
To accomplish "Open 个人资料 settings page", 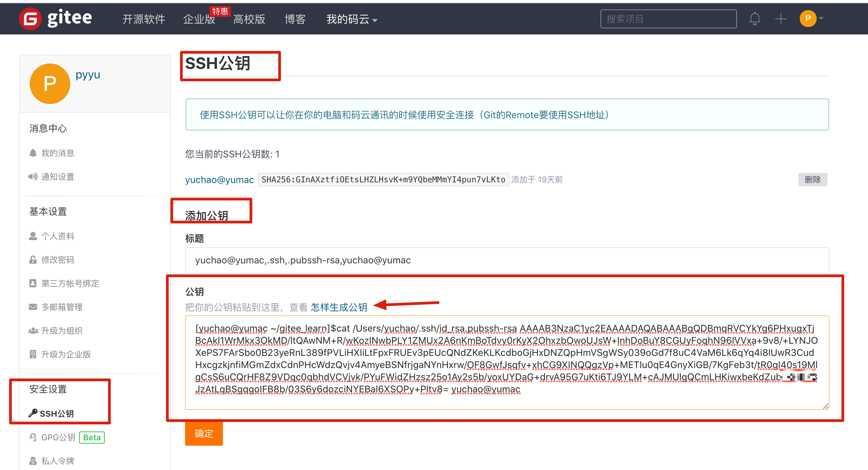I will [x=58, y=236].
